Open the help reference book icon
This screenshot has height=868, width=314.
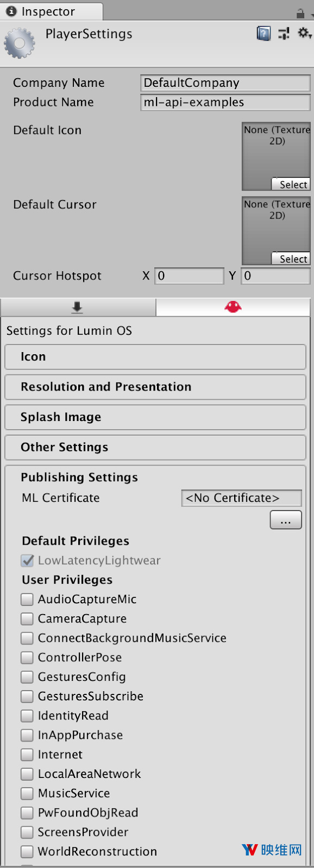pyautogui.click(x=263, y=34)
